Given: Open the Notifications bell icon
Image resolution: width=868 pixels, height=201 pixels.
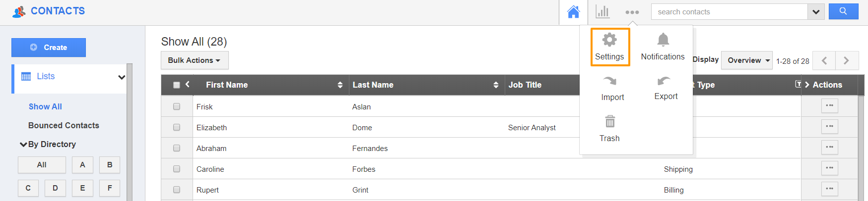Looking at the screenshot, I should pyautogui.click(x=663, y=40).
